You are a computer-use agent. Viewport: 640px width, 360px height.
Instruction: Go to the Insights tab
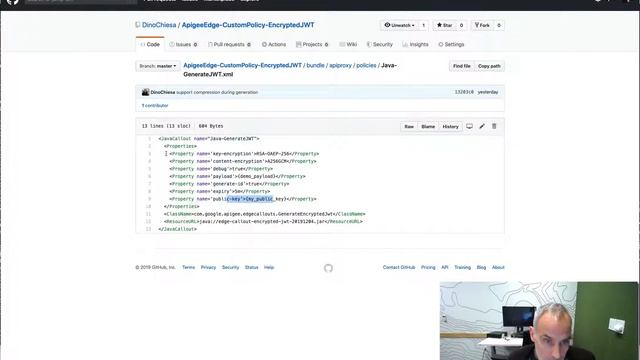pyautogui.click(x=416, y=44)
